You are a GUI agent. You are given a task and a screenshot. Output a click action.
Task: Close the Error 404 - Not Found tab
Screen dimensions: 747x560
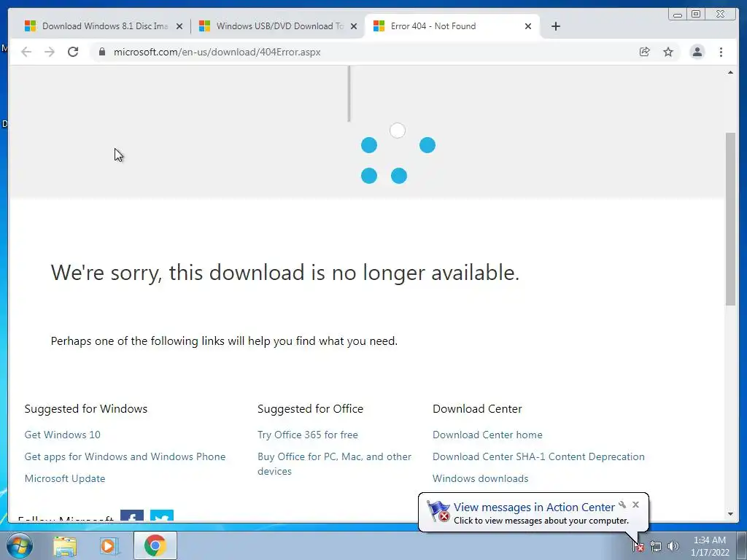(528, 26)
